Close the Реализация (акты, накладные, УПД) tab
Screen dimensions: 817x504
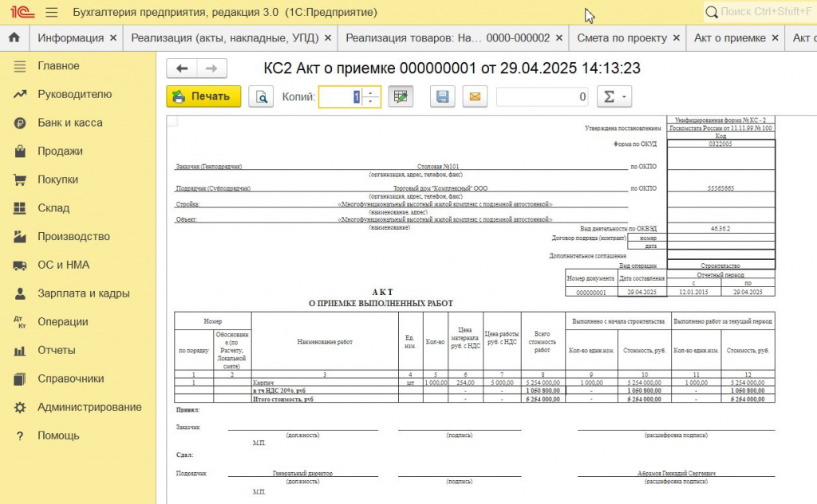pos(328,38)
